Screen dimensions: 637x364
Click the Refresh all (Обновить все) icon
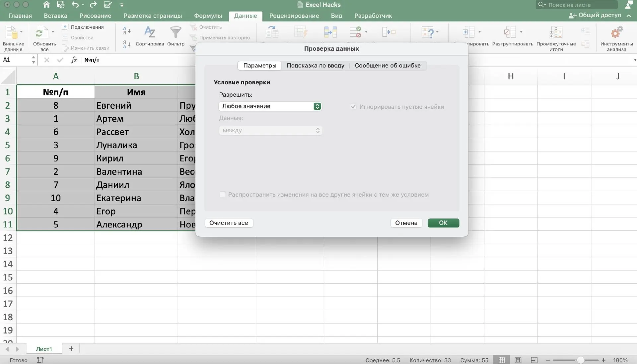41,33
